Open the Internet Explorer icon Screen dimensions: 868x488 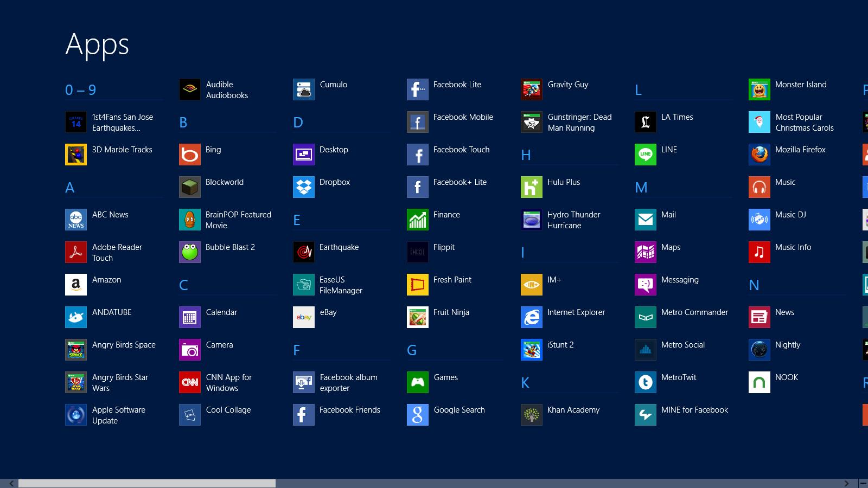pyautogui.click(x=532, y=317)
